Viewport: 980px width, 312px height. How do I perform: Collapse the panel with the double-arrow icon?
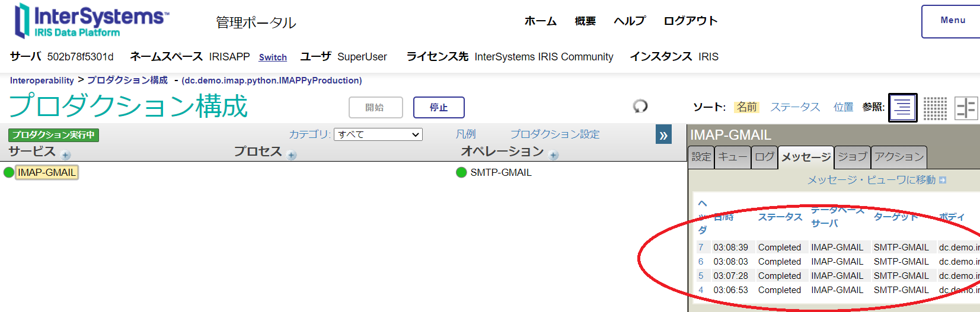[x=663, y=135]
